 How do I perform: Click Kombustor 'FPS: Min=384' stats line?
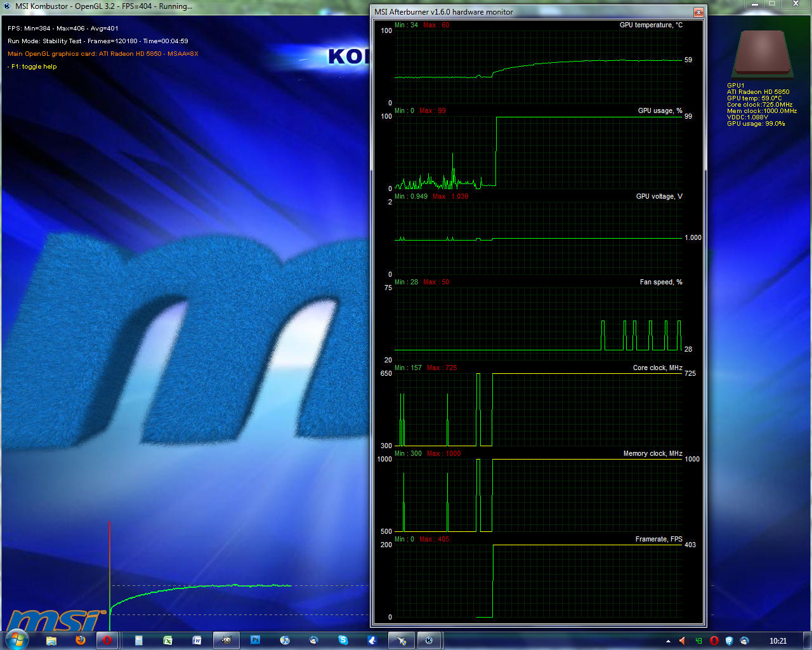63,29
